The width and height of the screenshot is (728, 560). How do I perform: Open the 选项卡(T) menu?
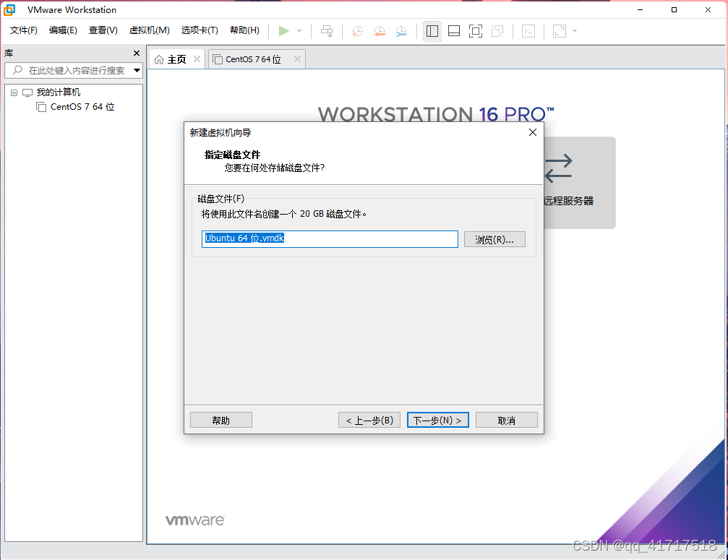(200, 30)
